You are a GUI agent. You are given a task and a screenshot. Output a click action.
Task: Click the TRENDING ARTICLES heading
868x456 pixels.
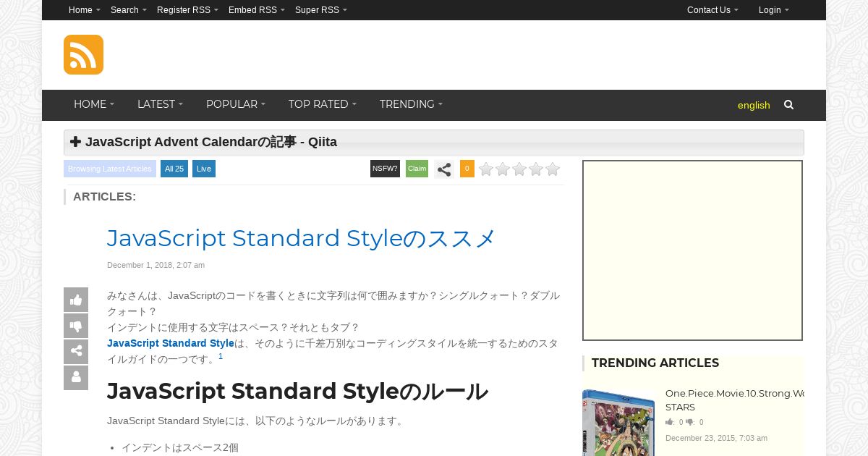click(655, 363)
